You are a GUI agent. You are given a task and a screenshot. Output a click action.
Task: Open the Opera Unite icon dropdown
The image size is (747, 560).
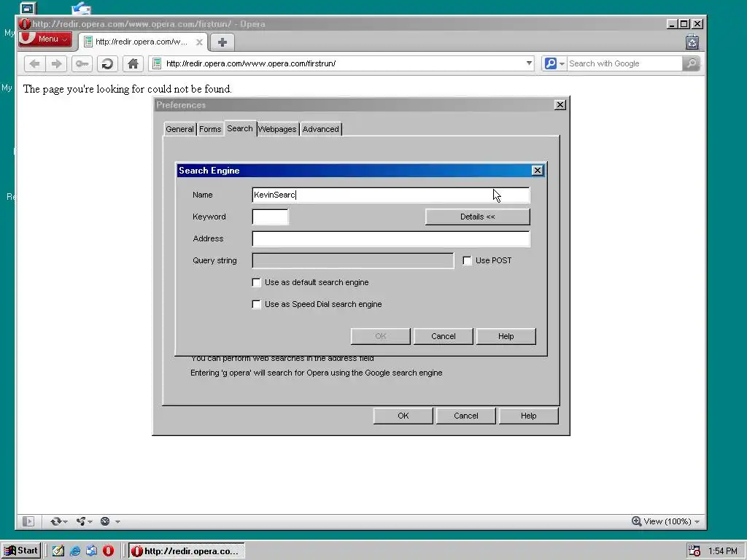click(84, 521)
